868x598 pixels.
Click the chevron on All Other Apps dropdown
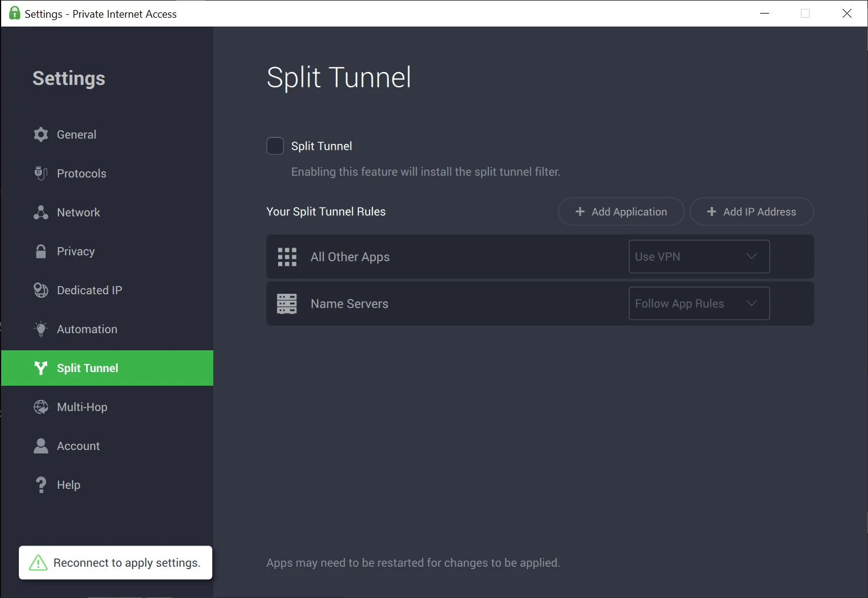[751, 256]
